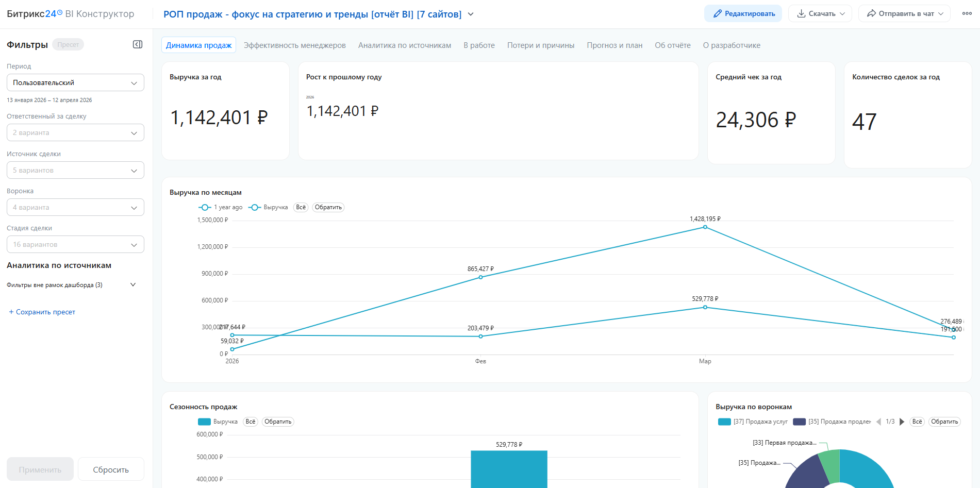Open the 'Прогноз и план' tab
980x488 pixels.
tap(614, 45)
